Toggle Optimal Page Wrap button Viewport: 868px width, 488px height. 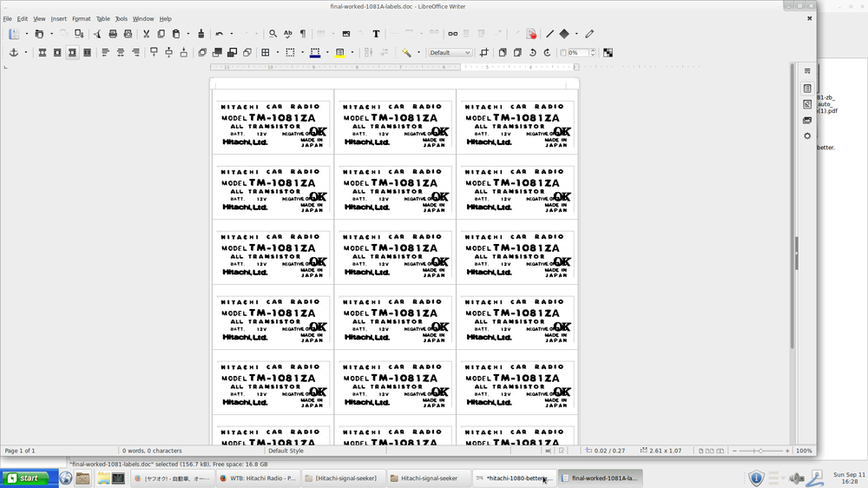click(72, 53)
